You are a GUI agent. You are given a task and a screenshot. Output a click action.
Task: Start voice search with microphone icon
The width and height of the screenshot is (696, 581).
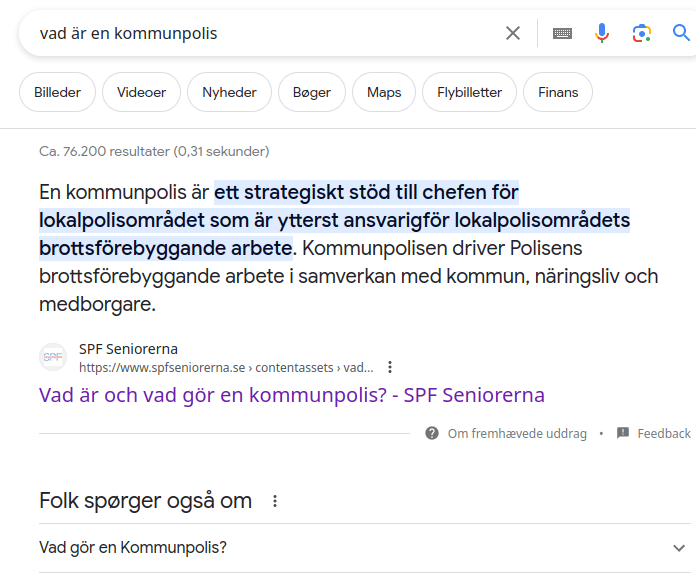point(602,33)
